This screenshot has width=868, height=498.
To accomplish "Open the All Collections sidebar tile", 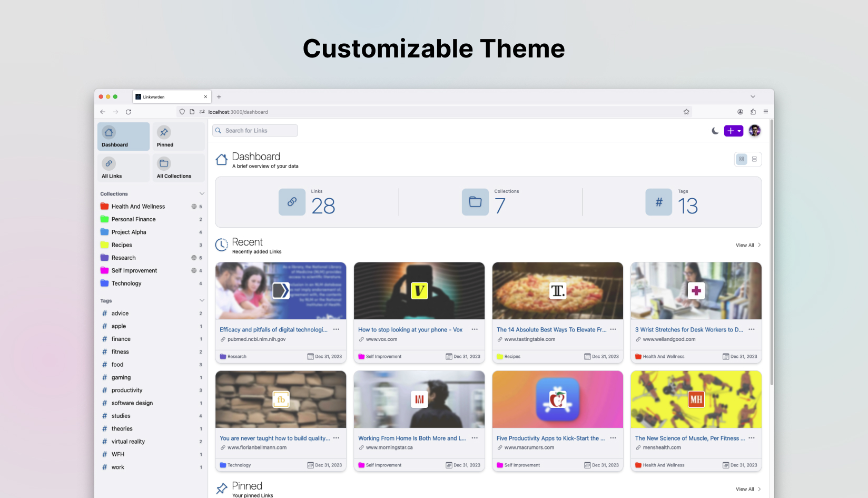I will point(179,168).
